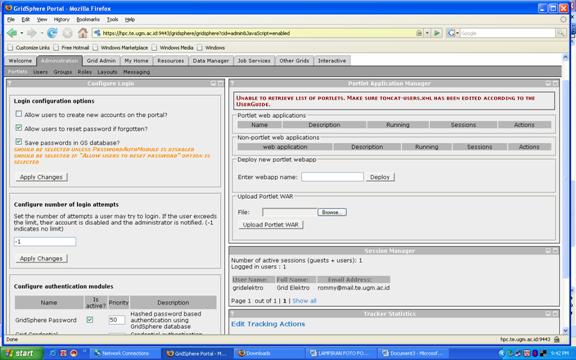Click the search magnifier in the Google box
Image resolution: width=576 pixels, height=360 pixels.
(x=561, y=33)
